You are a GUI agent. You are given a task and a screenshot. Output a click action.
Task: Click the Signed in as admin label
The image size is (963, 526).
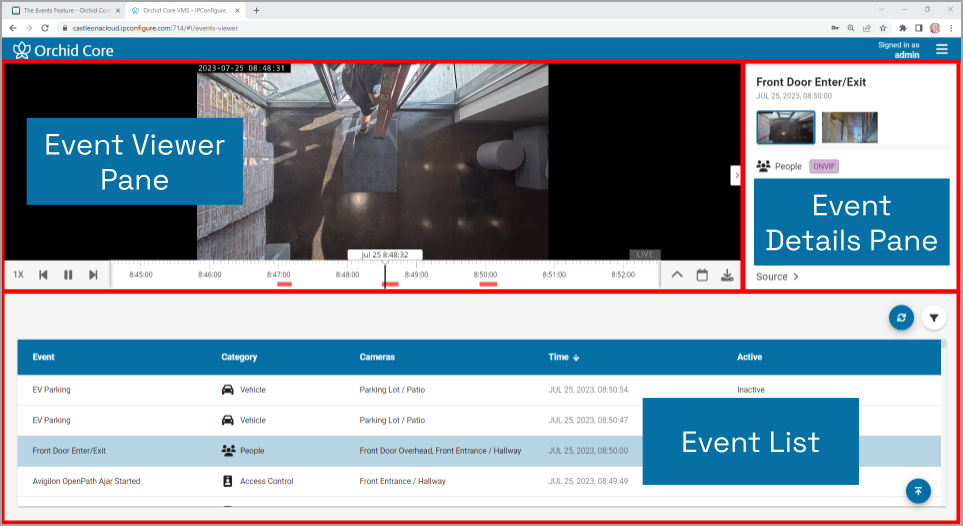coord(899,50)
